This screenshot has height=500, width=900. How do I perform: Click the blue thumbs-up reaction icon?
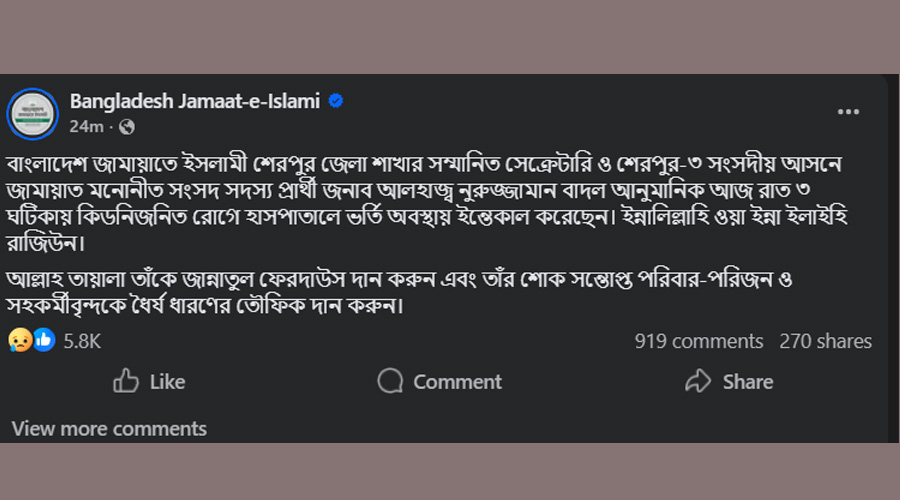pos(43,340)
